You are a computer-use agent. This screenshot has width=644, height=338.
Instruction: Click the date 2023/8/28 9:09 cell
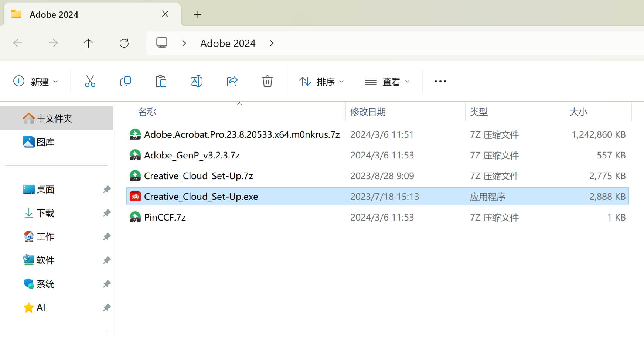pyautogui.click(x=382, y=176)
